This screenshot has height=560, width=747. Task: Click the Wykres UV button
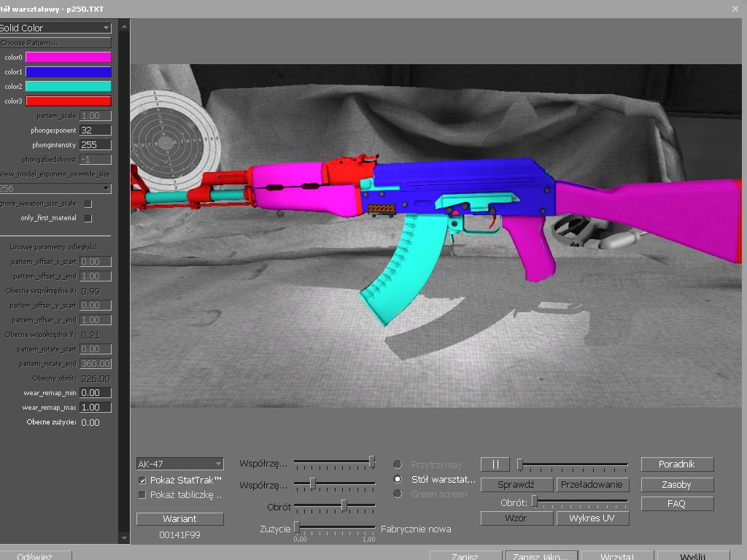(592, 518)
